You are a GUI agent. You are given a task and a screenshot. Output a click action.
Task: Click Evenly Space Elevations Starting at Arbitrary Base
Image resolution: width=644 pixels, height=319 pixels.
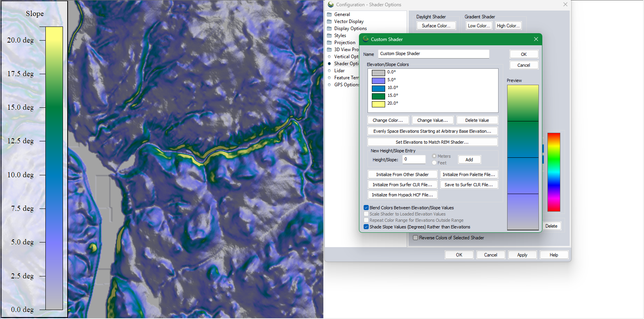click(x=432, y=131)
